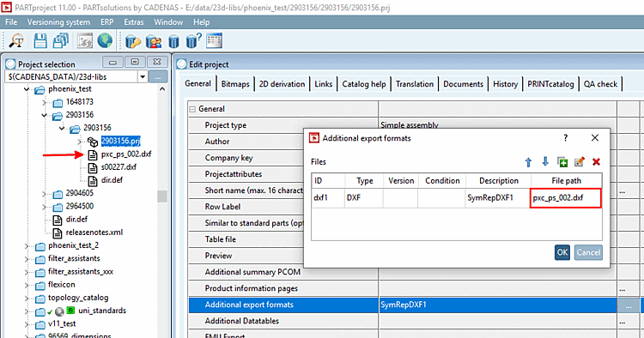Image resolution: width=644 pixels, height=338 pixels.
Task: Switch to the Catalog help tab
Action: click(364, 84)
